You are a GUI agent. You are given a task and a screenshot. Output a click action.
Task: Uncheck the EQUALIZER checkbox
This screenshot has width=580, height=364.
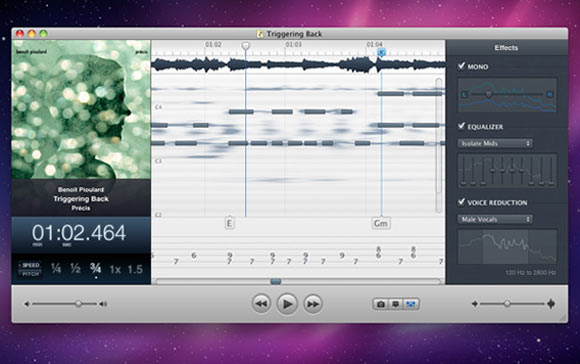[461, 126]
